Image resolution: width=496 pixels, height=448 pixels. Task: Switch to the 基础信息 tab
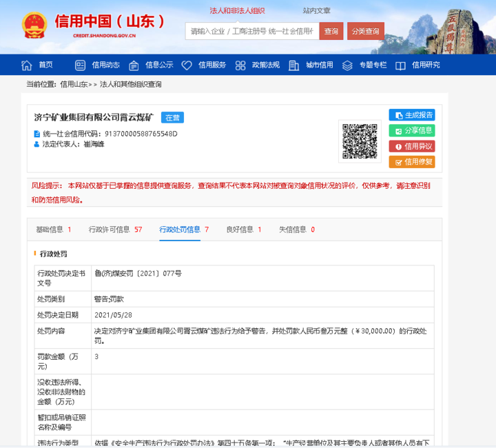(x=54, y=230)
